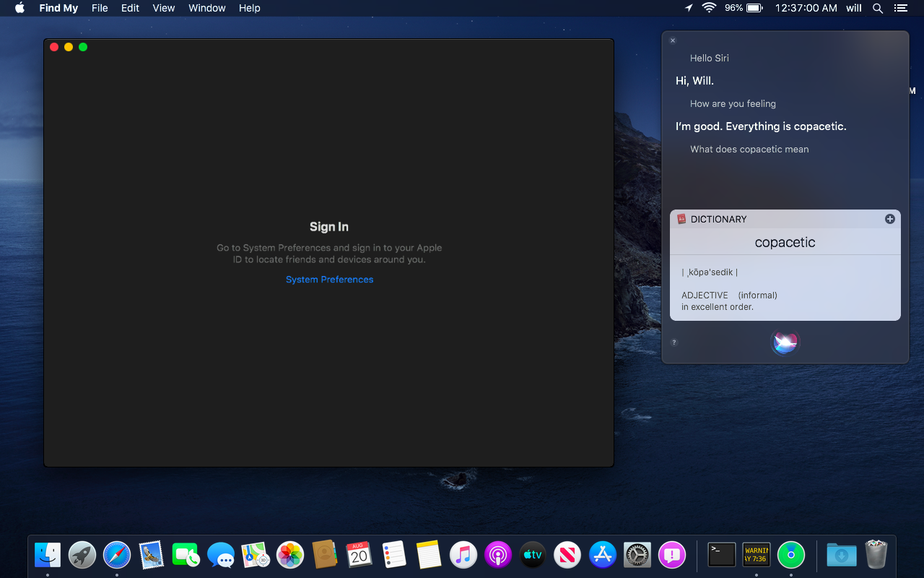Click the plus icon on Dictionary card

click(x=889, y=219)
